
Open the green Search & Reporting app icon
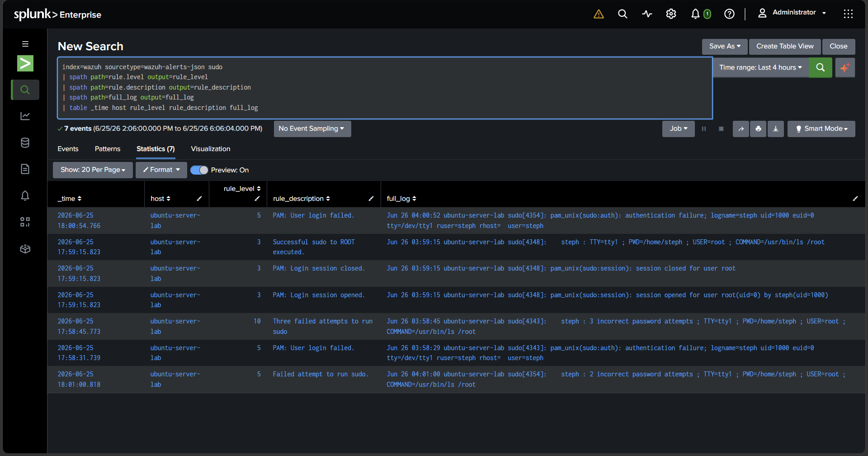pos(25,63)
